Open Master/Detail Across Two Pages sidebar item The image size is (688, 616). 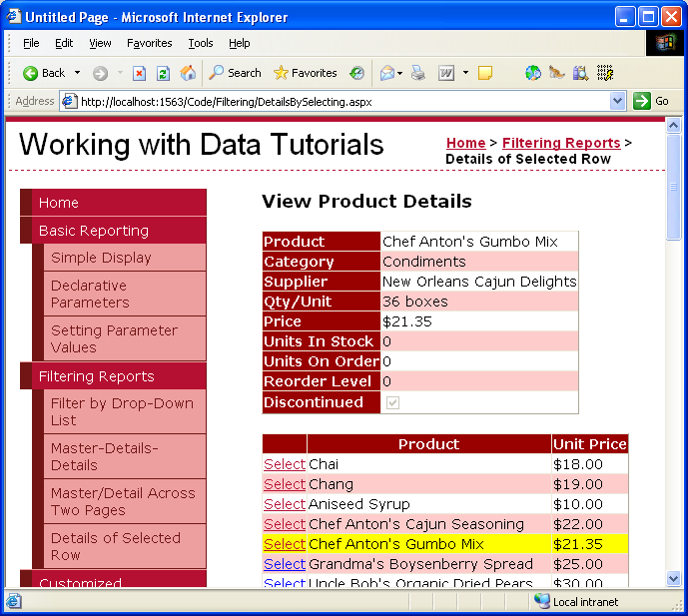122,501
